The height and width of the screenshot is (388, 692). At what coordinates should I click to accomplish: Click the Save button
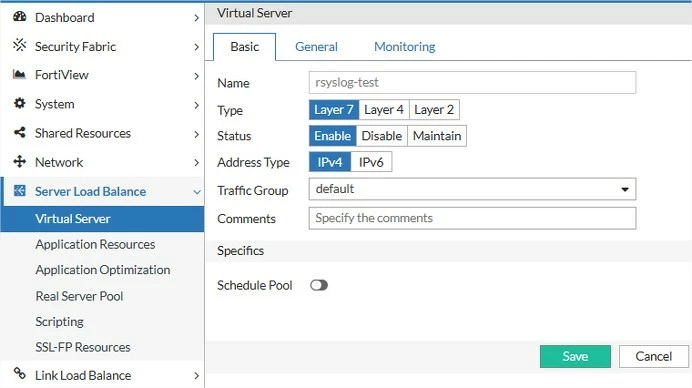coord(575,356)
